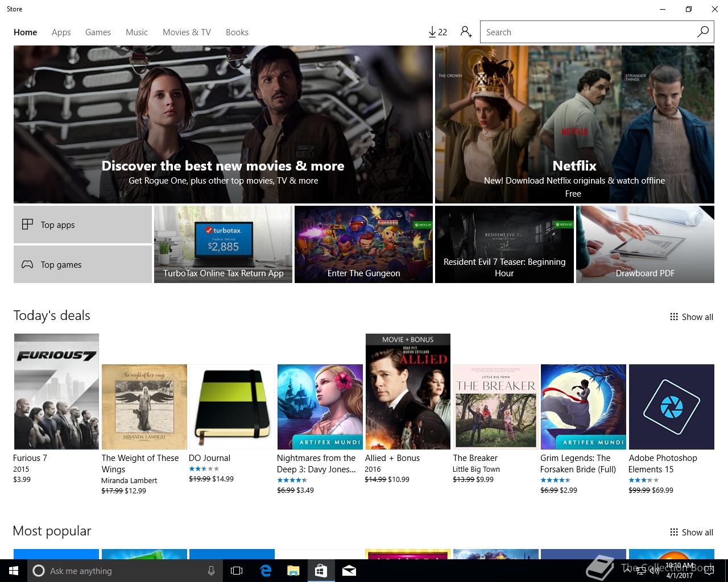
Task: Go to the Home tab
Action: tap(26, 32)
